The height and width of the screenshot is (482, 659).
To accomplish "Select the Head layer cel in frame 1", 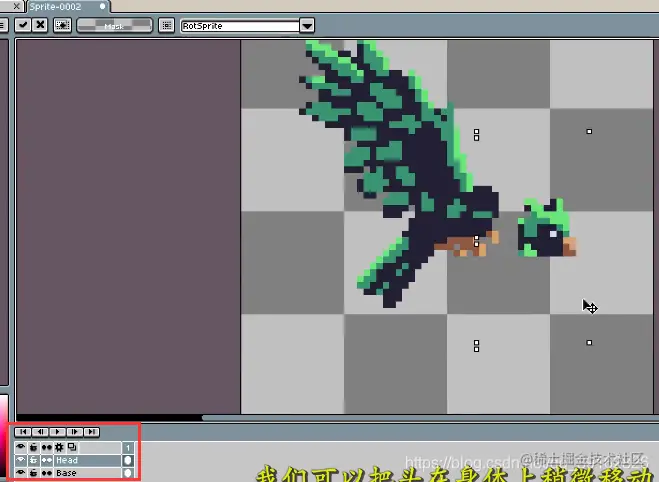I will tap(128, 460).
